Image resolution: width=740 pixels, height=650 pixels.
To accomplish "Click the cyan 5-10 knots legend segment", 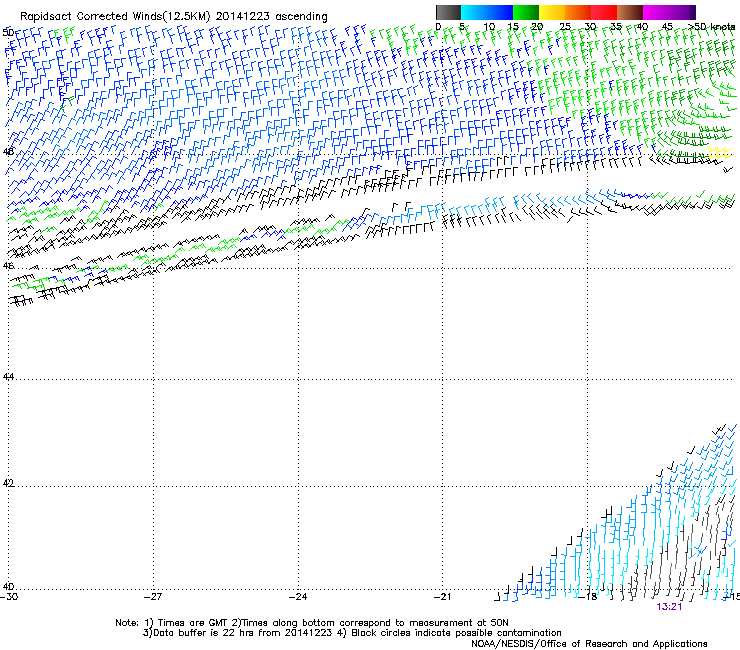I will [x=474, y=12].
